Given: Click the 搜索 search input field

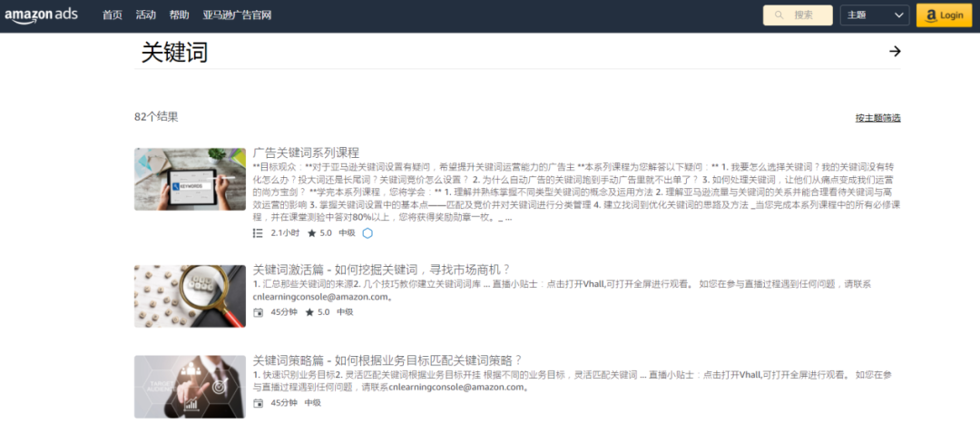Looking at the screenshot, I should 798,15.
